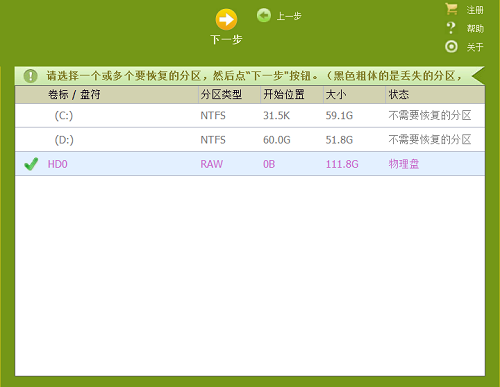Screen dimensions: 500x387
Task: Click the hint text about selecting partitions
Action: (x=254, y=76)
